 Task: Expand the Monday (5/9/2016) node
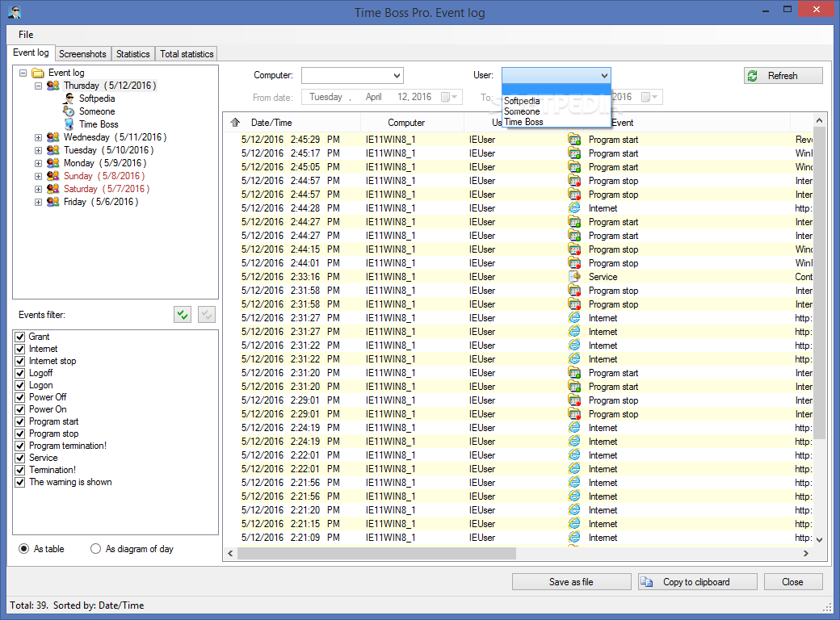click(x=38, y=163)
